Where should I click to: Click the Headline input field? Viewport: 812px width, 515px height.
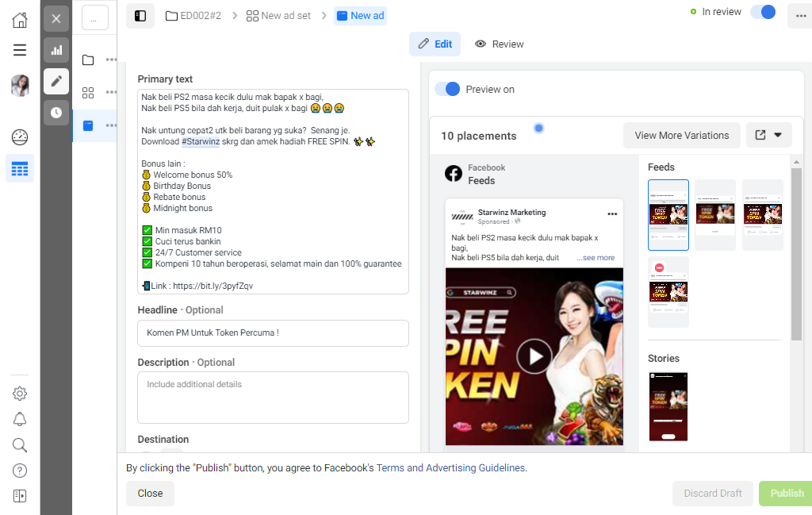tap(273, 333)
